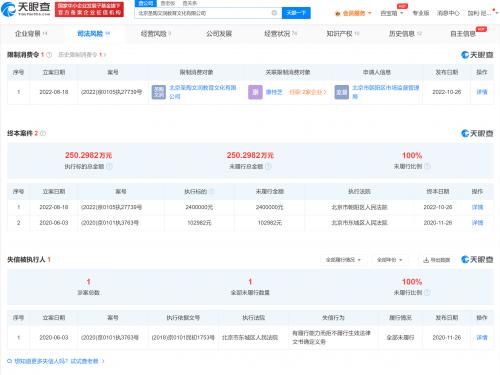This screenshot has width=500, height=375.
Task: Open the 历史限制消费令 link
Action: (82, 55)
